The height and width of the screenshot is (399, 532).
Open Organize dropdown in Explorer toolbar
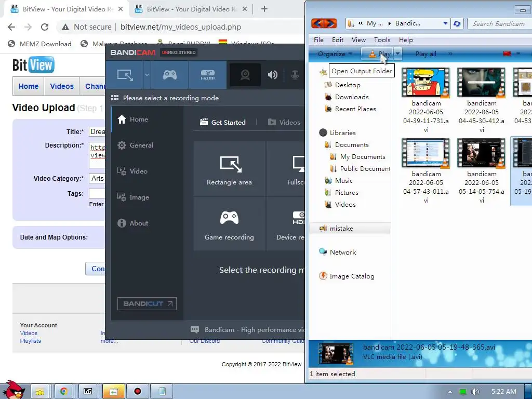pyautogui.click(x=335, y=54)
